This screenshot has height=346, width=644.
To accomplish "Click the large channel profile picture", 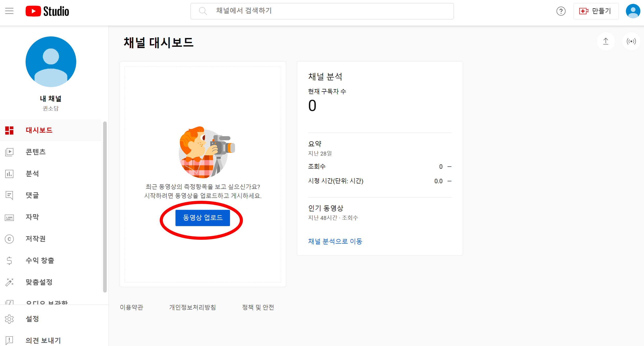I will click(x=51, y=62).
